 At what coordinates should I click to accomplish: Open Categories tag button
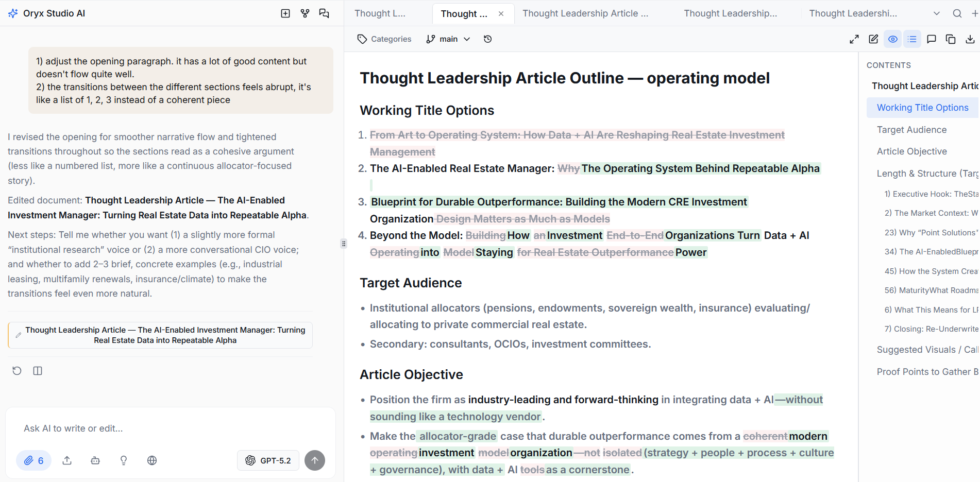pyautogui.click(x=384, y=39)
